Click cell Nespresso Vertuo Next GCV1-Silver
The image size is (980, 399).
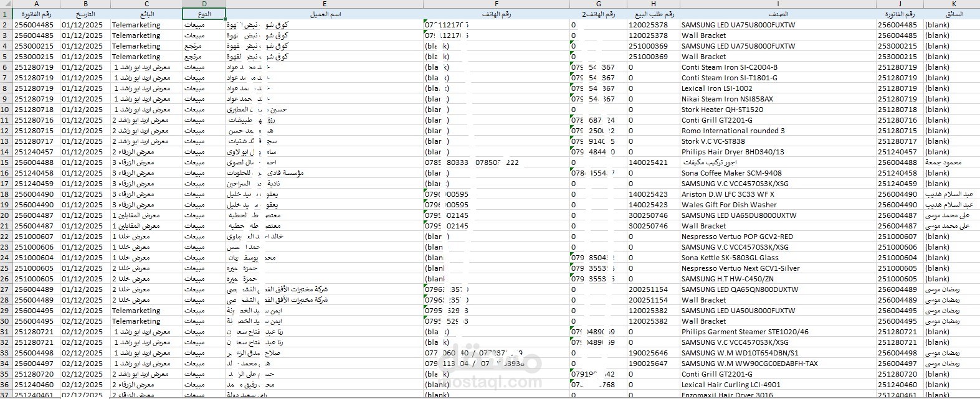(x=778, y=268)
